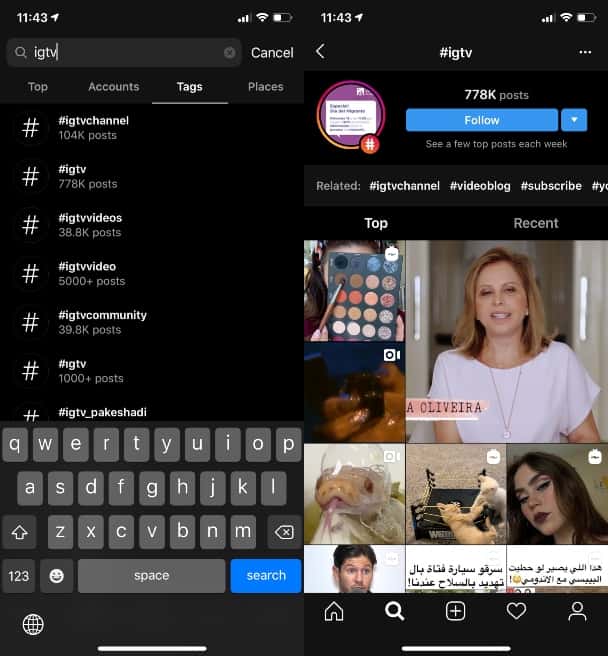Open the makeup palette post thumbnail

354,291
